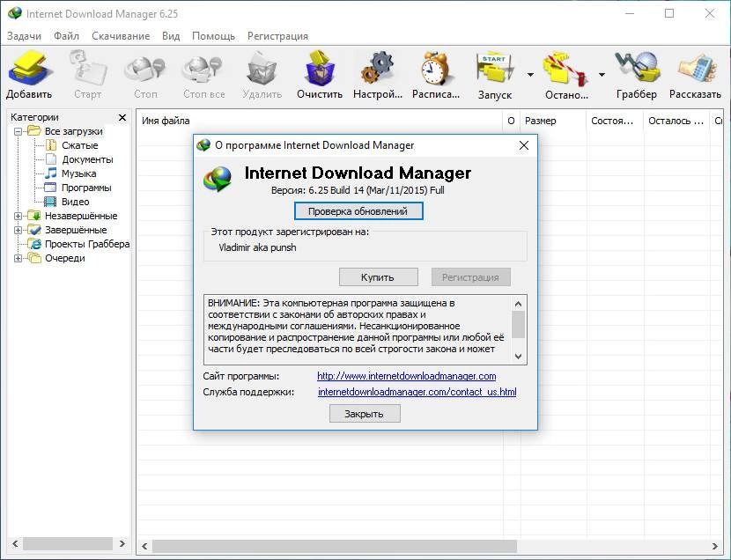This screenshot has height=560, width=731.
Task: Sort by Имя файла column header
Action: pyautogui.click(x=320, y=121)
